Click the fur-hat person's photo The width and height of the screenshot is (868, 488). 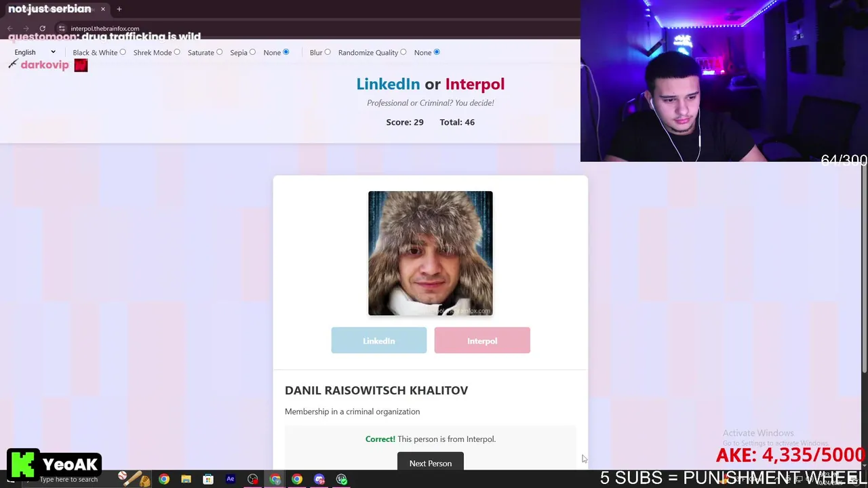[x=431, y=253]
